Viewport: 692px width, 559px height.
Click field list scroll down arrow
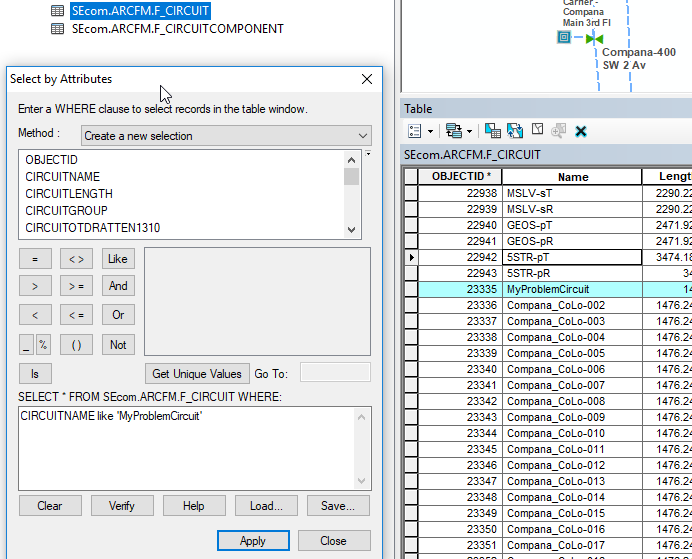351,229
